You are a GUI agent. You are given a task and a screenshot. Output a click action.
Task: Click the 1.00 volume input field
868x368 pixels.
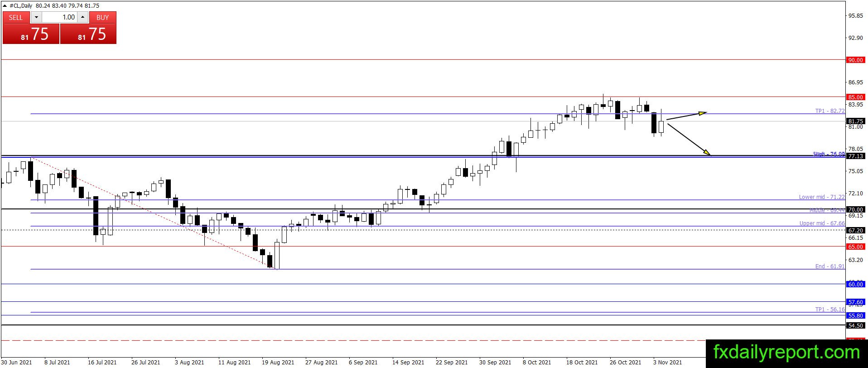[59, 17]
